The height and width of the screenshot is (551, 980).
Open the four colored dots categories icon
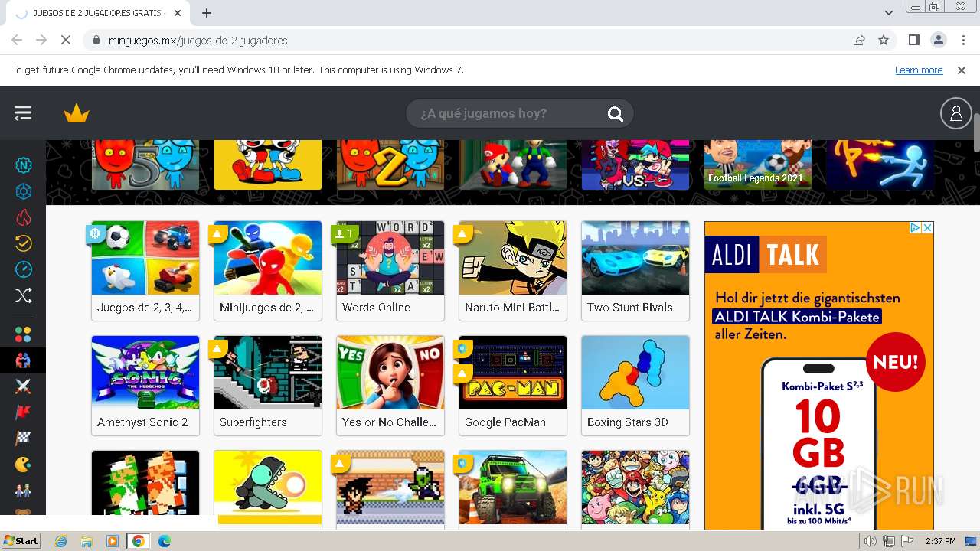coord(24,334)
